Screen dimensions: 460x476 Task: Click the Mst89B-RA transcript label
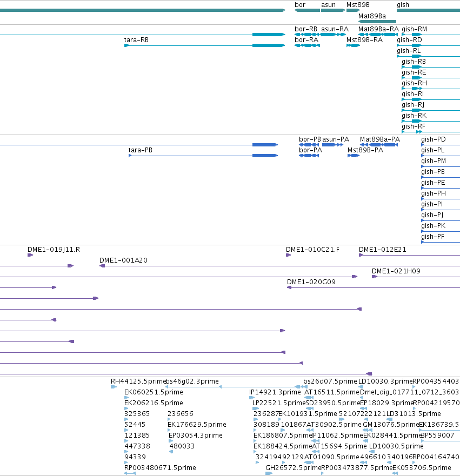tap(364, 40)
